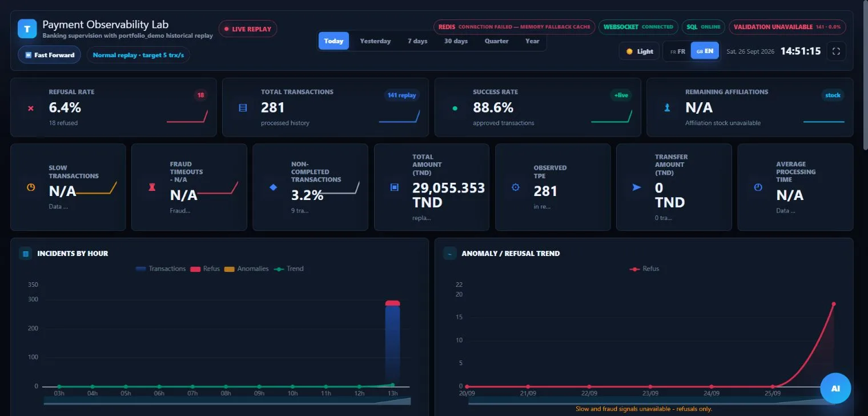Click the 29,055.353 TND amount value
The width and height of the screenshot is (868, 416).
pos(449,195)
